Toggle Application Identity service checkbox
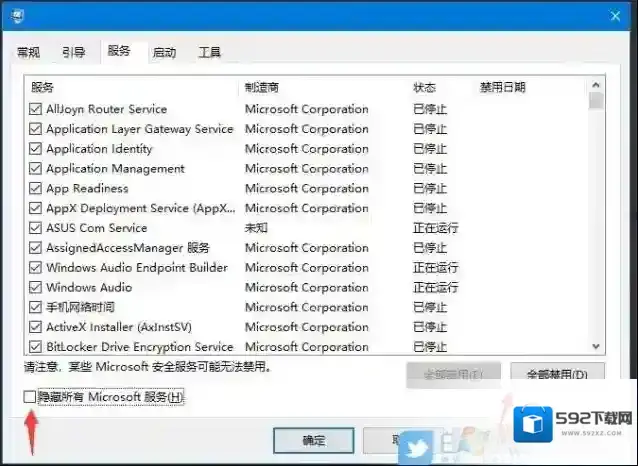The width and height of the screenshot is (638, 466). tap(36, 149)
